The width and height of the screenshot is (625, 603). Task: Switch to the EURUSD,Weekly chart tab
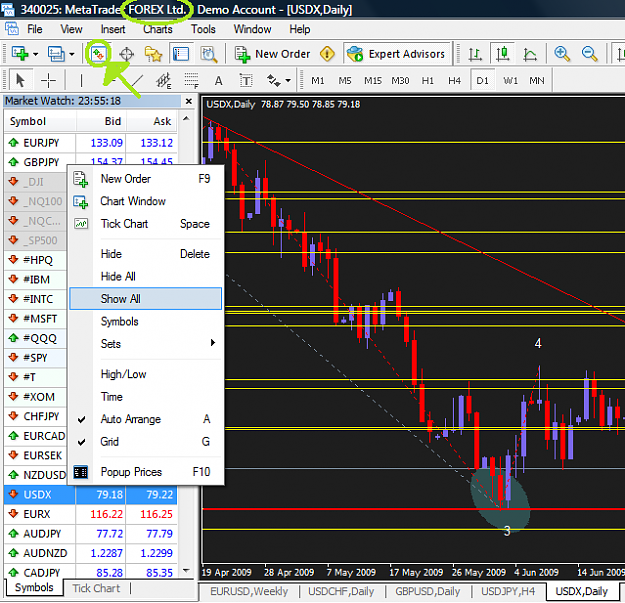point(249,591)
